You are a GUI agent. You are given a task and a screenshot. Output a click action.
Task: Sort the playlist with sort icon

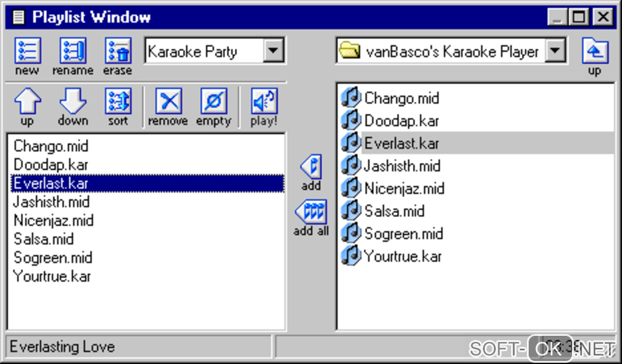[x=118, y=101]
